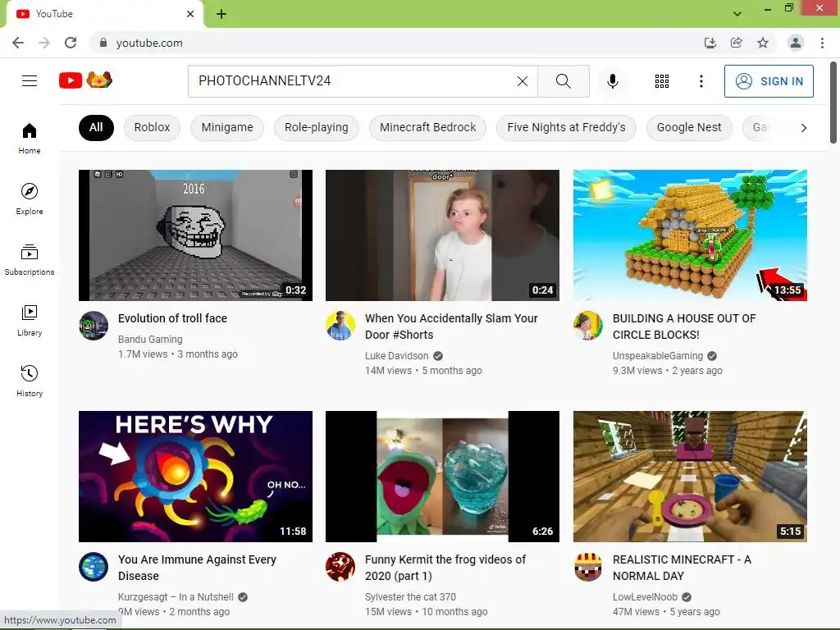Open BUILDING A HOUSE OUT OF CIRCLE BLOCKS title
Image resolution: width=840 pixels, height=630 pixels.
coord(684,326)
